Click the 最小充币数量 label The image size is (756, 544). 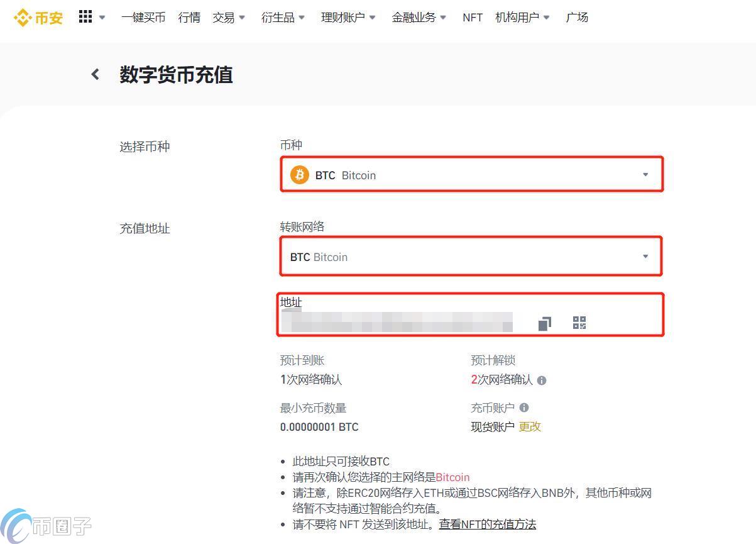coord(314,408)
